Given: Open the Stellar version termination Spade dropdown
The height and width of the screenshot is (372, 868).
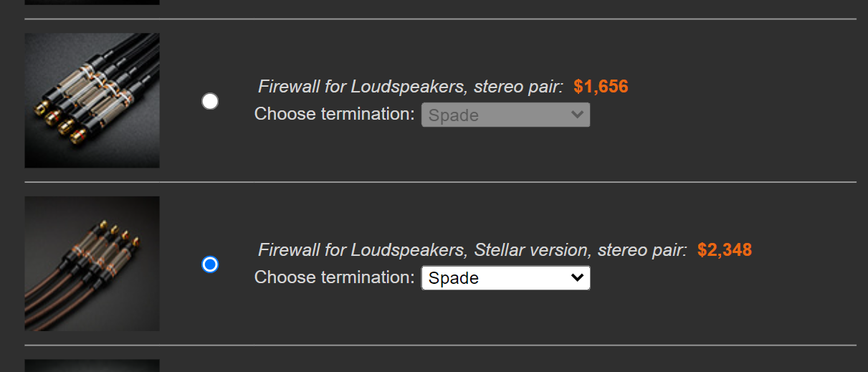Looking at the screenshot, I should click(505, 278).
